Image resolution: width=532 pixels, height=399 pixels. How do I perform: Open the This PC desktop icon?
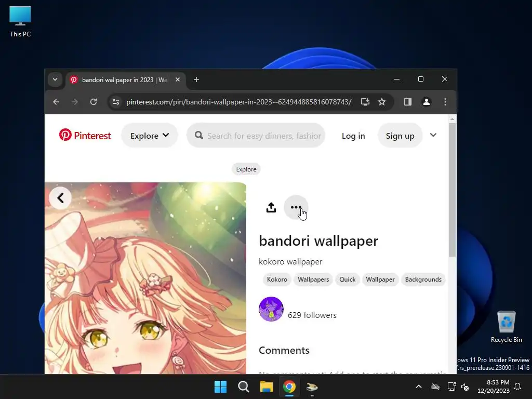tap(20, 22)
